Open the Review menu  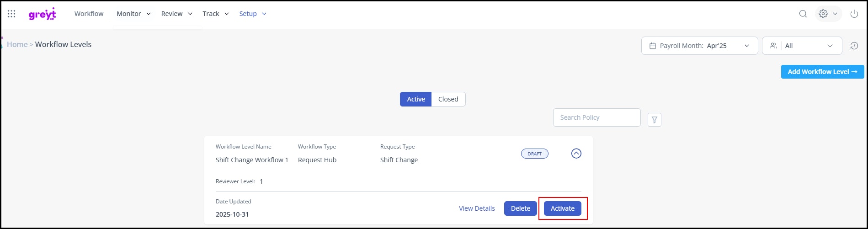(x=176, y=14)
